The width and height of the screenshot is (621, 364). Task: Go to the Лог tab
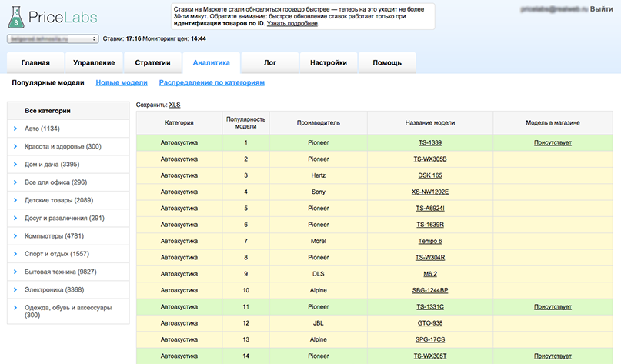pyautogui.click(x=269, y=62)
